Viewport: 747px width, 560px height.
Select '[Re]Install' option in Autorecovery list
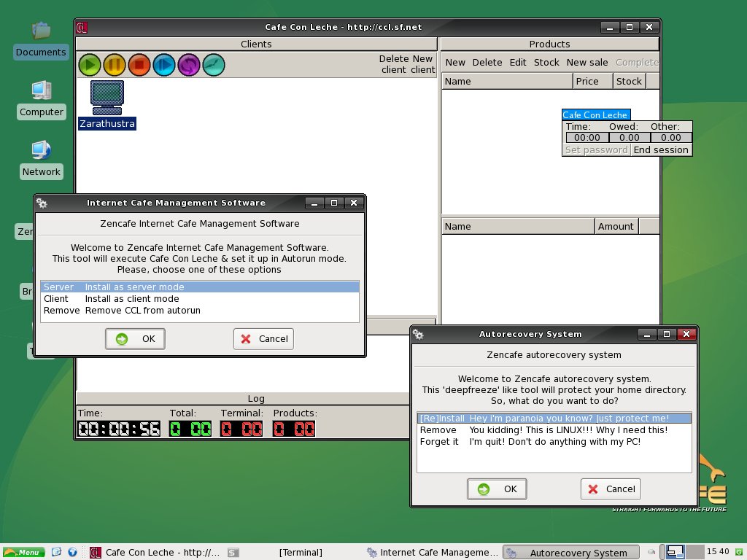pyautogui.click(x=554, y=419)
